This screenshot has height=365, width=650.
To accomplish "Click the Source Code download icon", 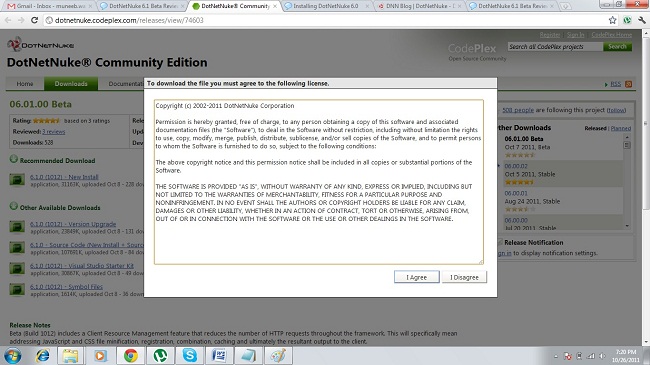I will coord(17,248).
